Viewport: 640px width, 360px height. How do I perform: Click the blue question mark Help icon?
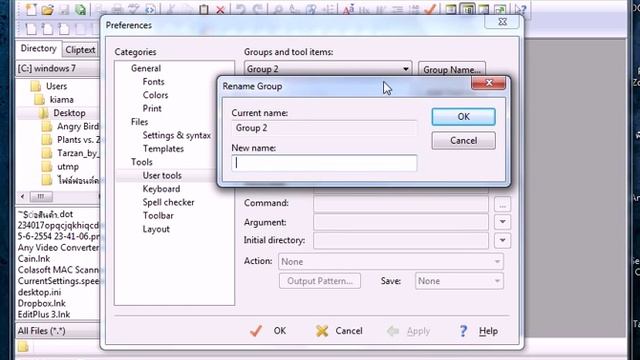click(x=463, y=331)
